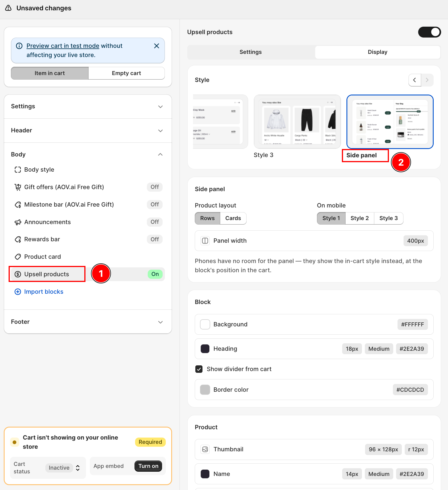The width and height of the screenshot is (448, 490).
Task: Choose Cards product layout
Action: [x=233, y=218]
